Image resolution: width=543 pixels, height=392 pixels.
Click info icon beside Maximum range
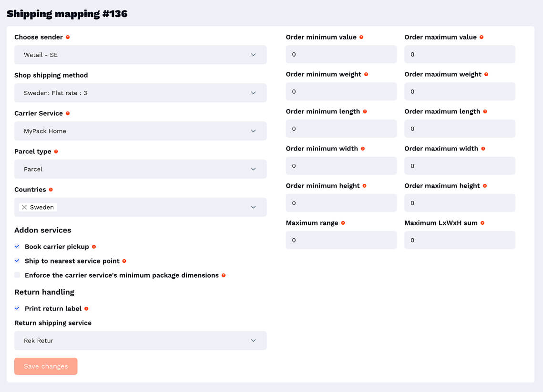pyautogui.click(x=343, y=223)
